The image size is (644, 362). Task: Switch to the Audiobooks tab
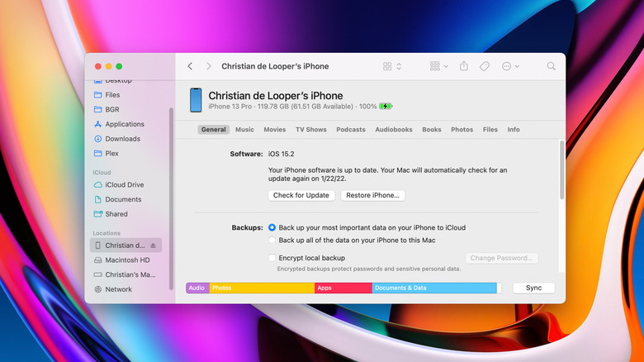[x=394, y=130]
